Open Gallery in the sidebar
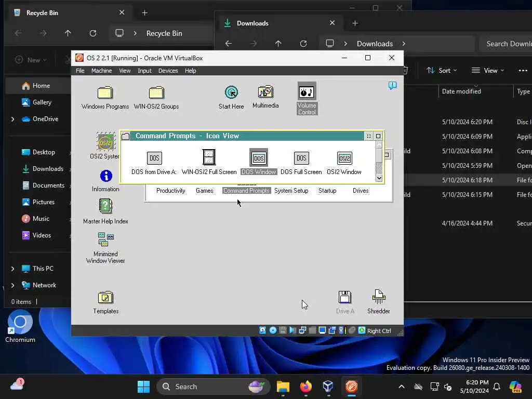 [x=38, y=102]
